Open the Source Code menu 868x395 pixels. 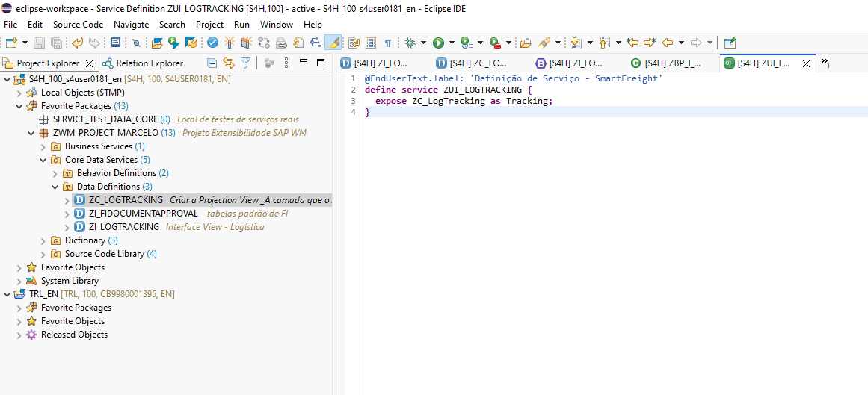pyautogui.click(x=78, y=25)
